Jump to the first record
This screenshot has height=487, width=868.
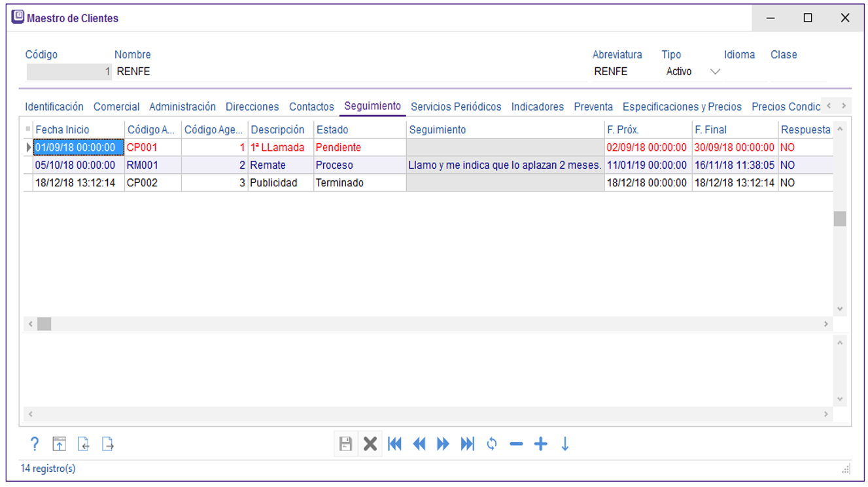[394, 444]
